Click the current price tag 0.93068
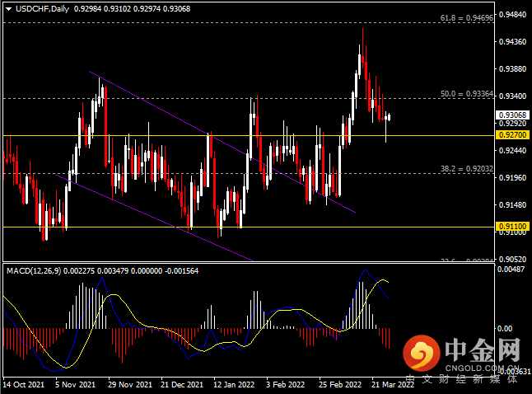The width and height of the screenshot is (532, 394). [x=513, y=115]
